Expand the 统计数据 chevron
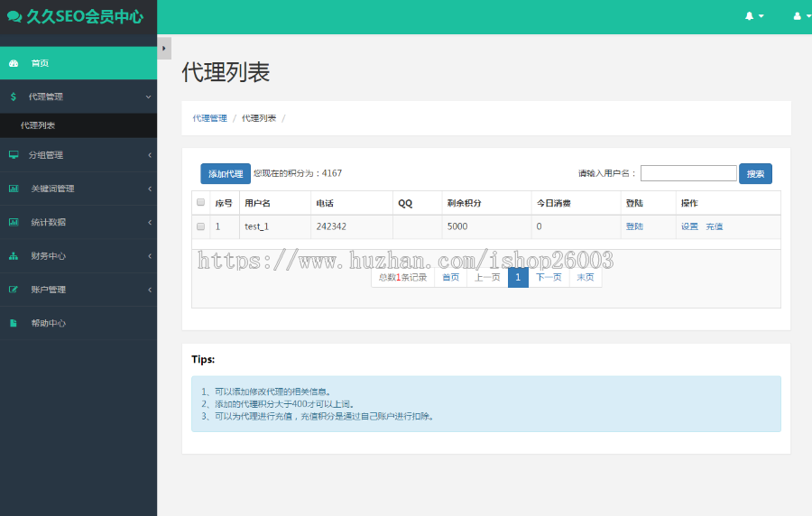Image resolution: width=812 pixels, height=516 pixels. [150, 222]
